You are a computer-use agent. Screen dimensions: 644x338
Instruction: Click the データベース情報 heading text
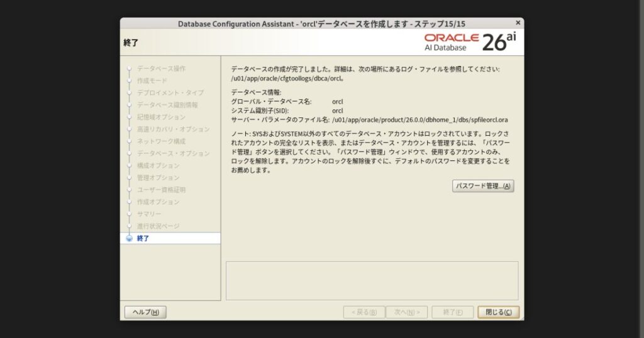coord(256,92)
